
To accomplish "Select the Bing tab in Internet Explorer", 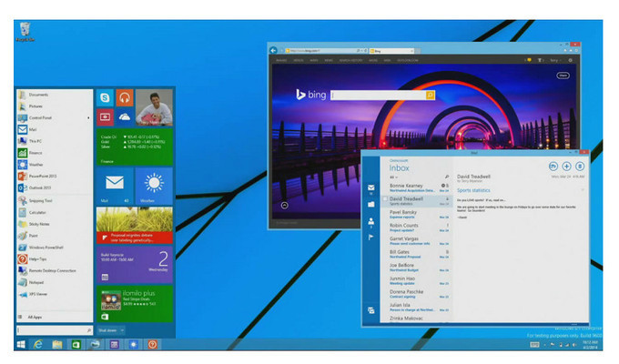I will click(391, 51).
